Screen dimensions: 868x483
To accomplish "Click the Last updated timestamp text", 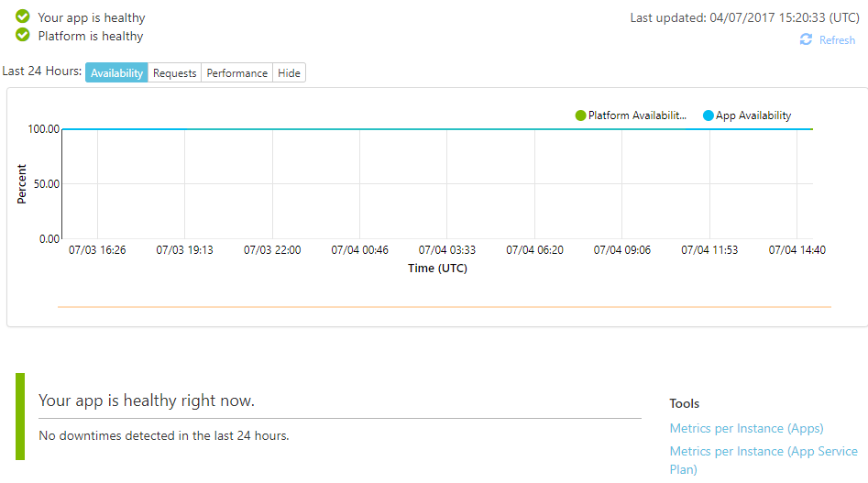I will (743, 18).
